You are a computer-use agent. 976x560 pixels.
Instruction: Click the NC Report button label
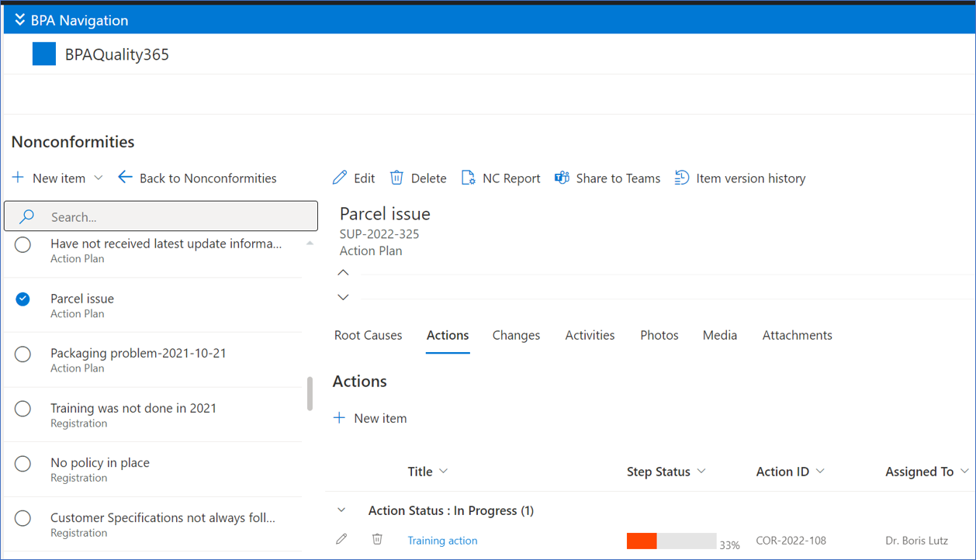coord(511,178)
